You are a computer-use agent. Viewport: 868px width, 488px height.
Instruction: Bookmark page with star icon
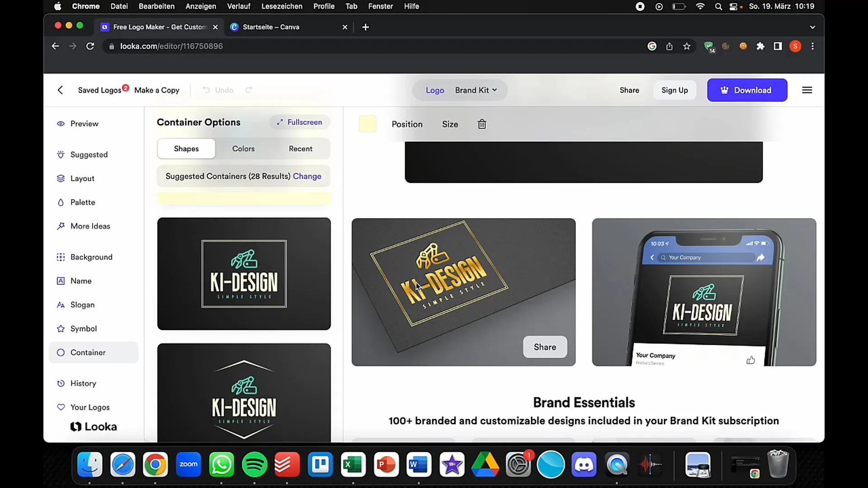pyautogui.click(x=687, y=46)
